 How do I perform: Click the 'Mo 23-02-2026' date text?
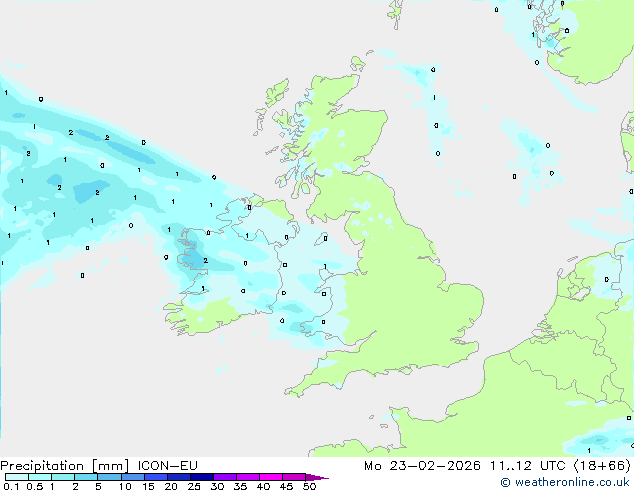(x=423, y=466)
